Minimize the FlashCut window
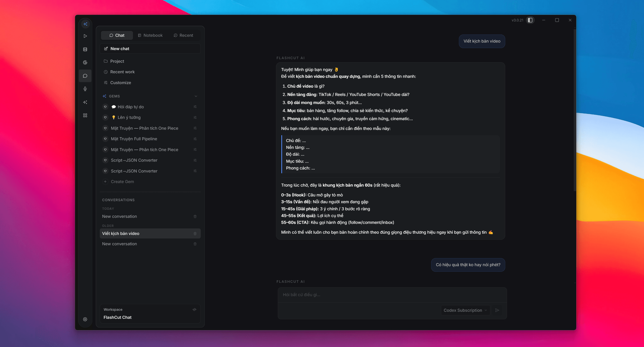Image resolution: width=644 pixels, height=347 pixels. click(x=544, y=20)
